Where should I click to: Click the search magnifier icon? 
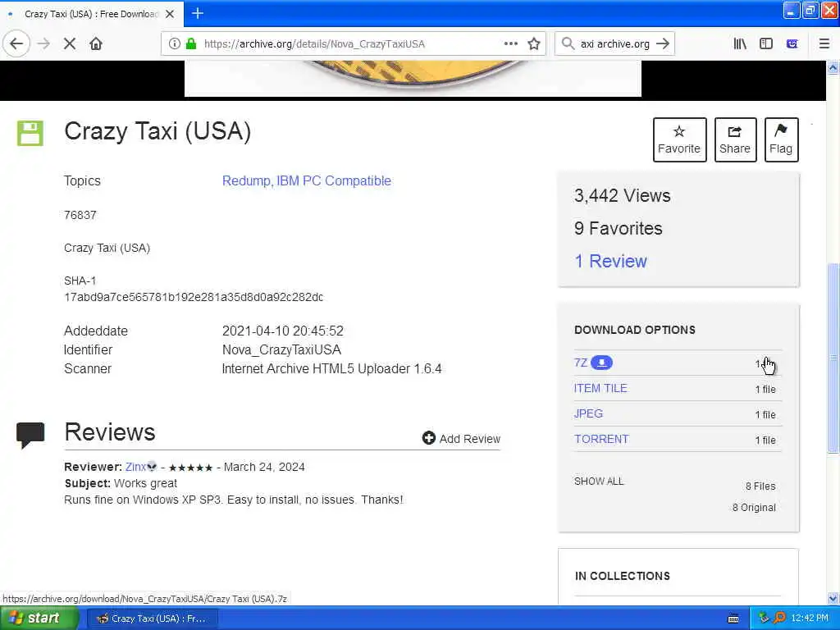(x=568, y=43)
